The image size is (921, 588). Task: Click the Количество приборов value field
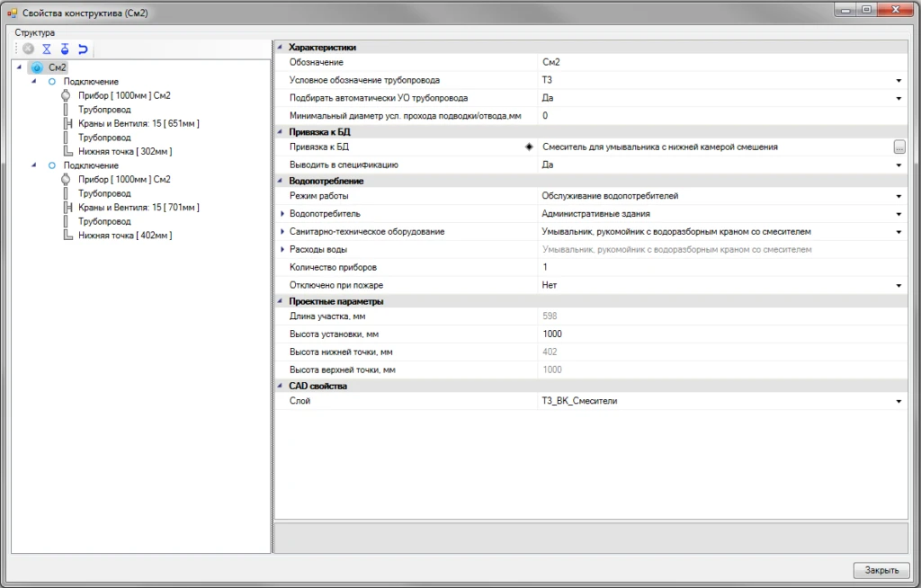click(720, 267)
